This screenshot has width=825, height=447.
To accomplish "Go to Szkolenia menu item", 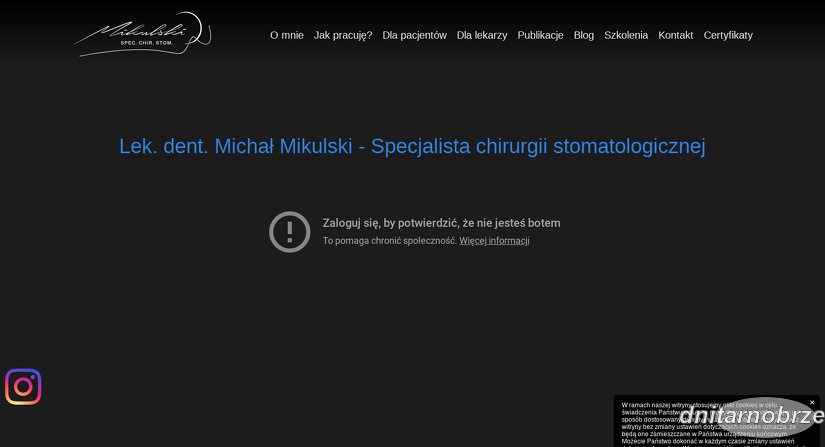I will pos(626,35).
